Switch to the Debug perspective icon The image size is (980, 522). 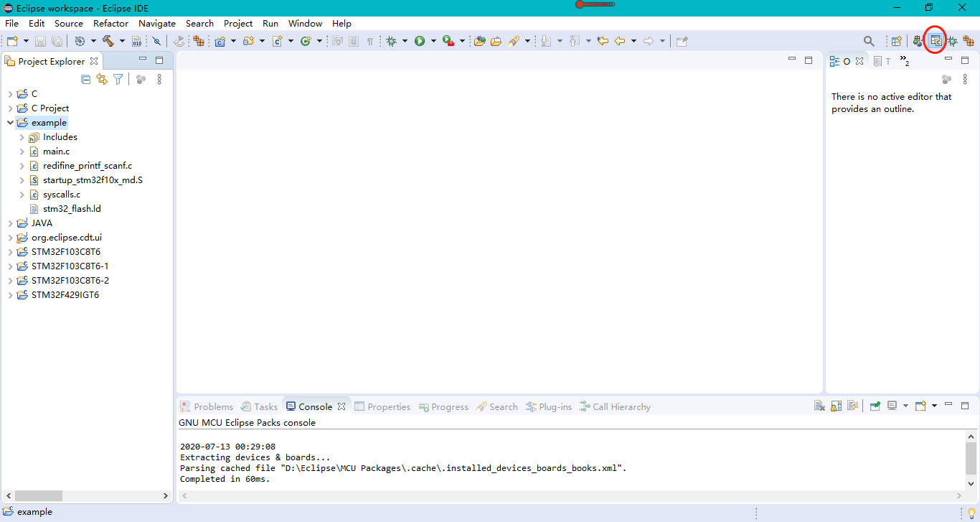tap(952, 42)
